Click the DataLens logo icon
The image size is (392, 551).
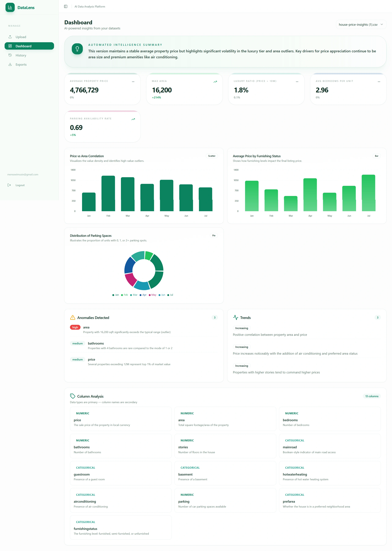coord(10,7)
